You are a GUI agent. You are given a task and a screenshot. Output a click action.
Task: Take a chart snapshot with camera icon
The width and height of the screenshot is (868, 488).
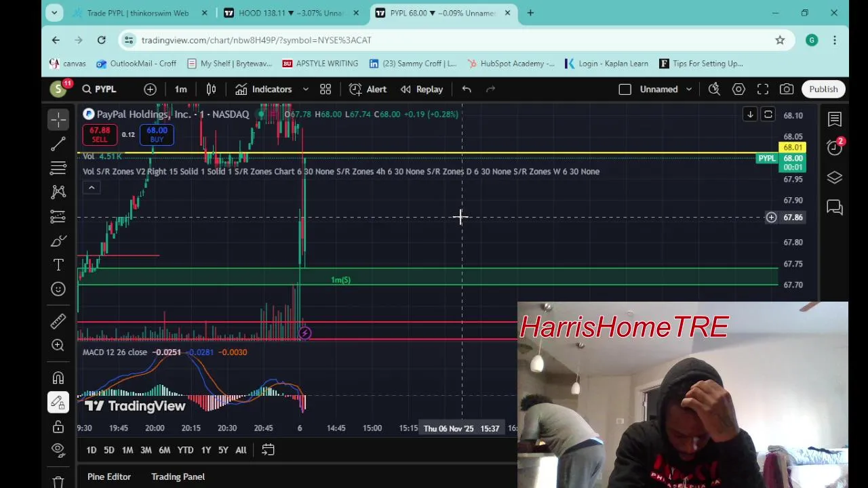(787, 89)
